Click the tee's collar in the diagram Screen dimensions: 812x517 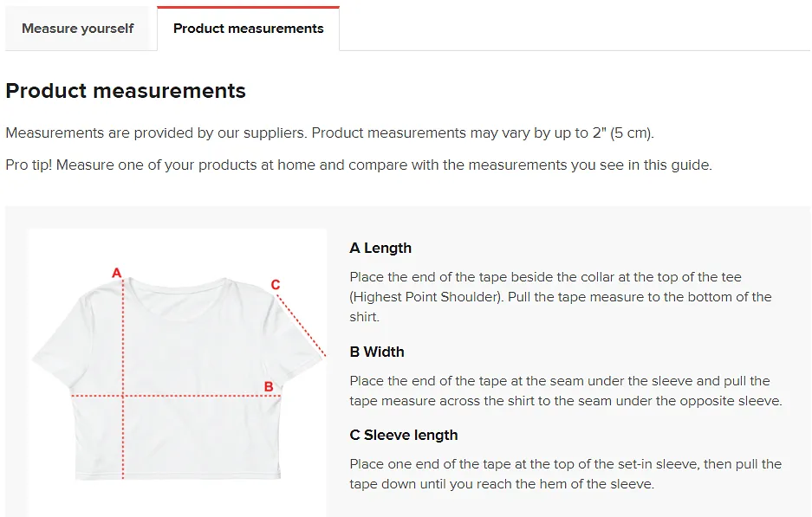178,288
